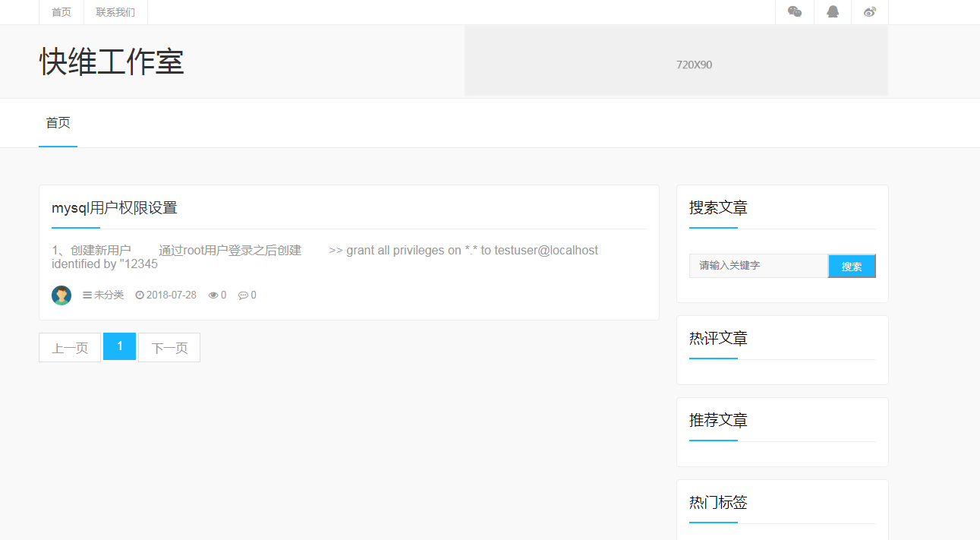Open the QQ penguin icon link
The width and height of the screenshot is (980, 540).
click(833, 12)
